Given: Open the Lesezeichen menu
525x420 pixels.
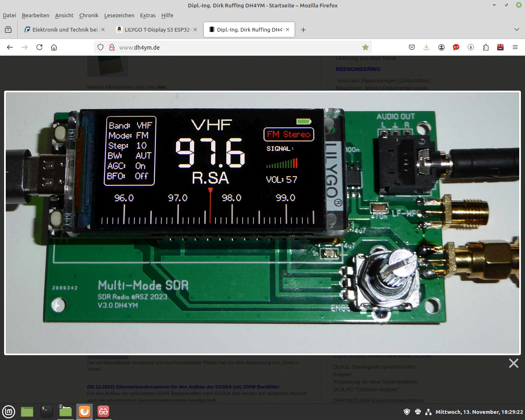Looking at the screenshot, I should click(x=119, y=15).
